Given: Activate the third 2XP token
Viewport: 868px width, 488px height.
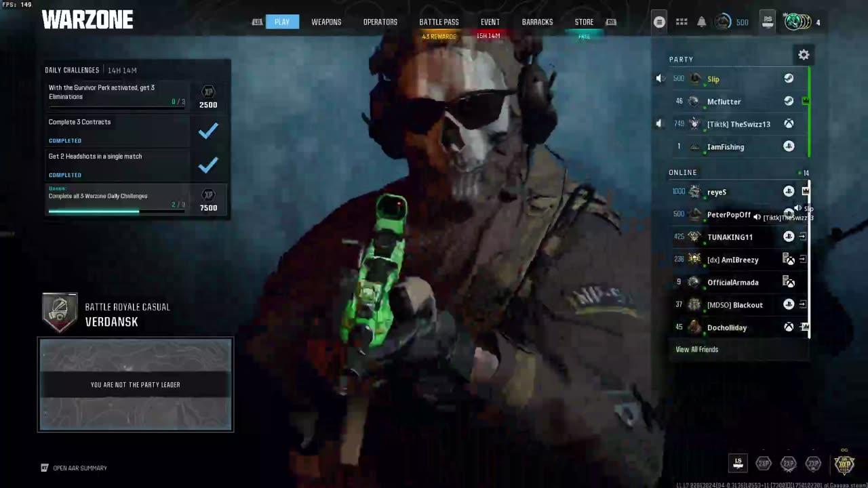Looking at the screenshot, I should [x=813, y=464].
